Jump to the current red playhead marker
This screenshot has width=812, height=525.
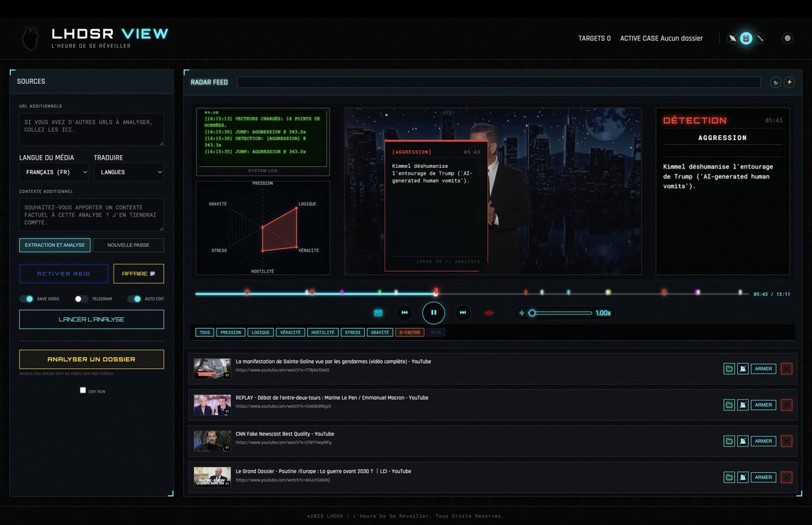436,292
